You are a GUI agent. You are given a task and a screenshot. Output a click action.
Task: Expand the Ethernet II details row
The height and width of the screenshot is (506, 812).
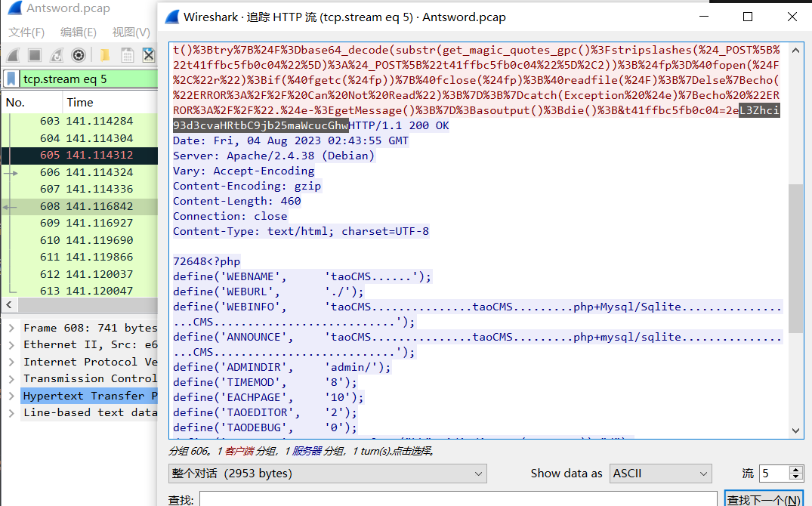click(x=11, y=345)
